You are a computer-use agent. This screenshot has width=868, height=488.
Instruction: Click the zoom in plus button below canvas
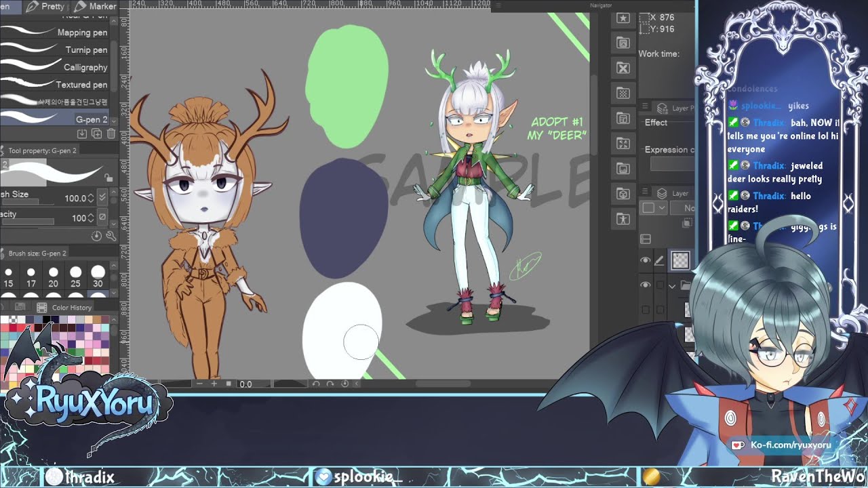coord(214,384)
